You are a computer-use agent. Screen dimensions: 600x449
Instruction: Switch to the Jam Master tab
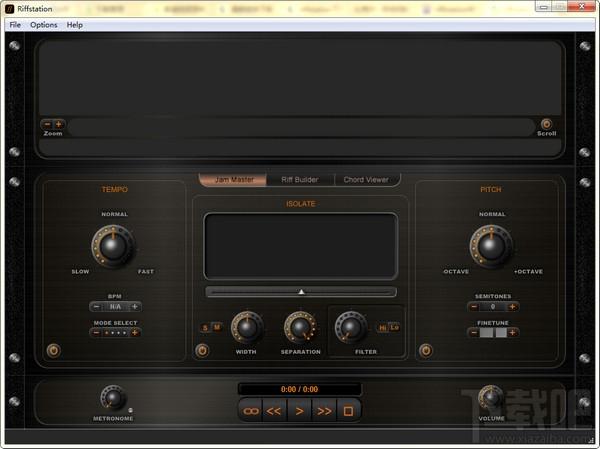(x=233, y=180)
